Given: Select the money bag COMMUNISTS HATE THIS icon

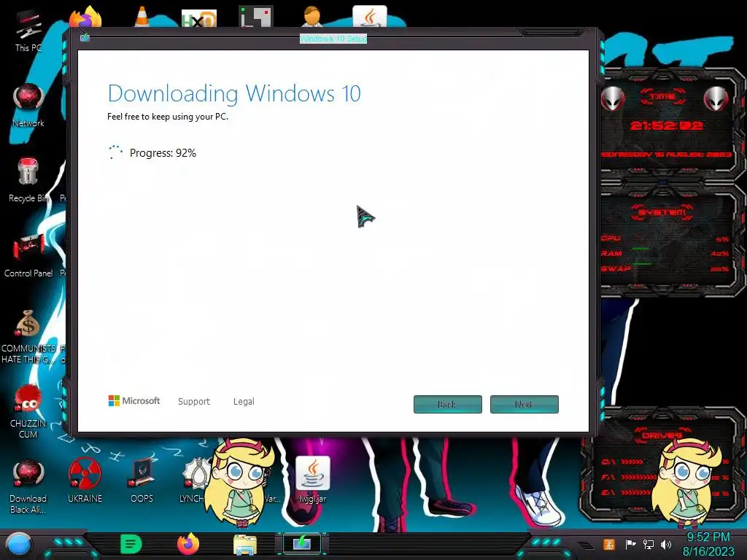Looking at the screenshot, I should (28, 336).
